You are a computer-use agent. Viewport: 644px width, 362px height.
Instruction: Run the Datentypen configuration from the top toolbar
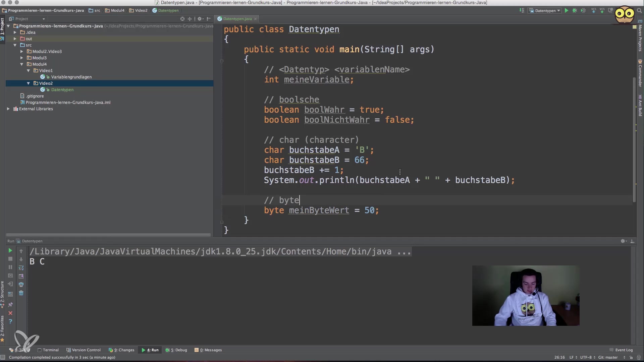[x=566, y=11]
